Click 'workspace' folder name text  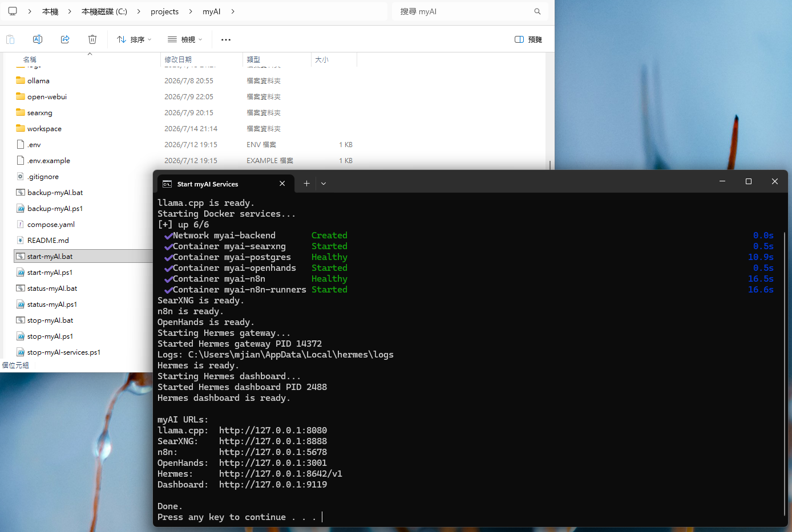tap(45, 128)
